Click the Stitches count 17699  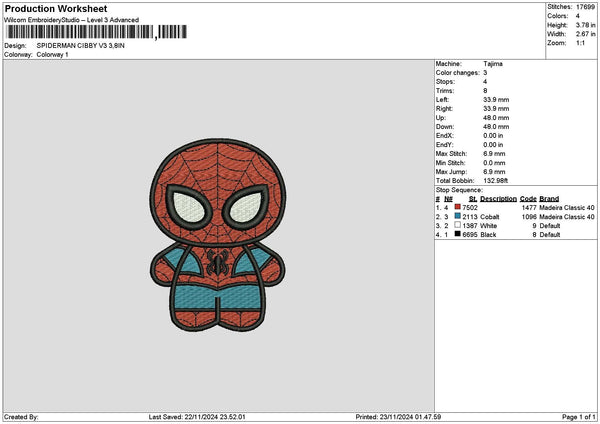(587, 6)
